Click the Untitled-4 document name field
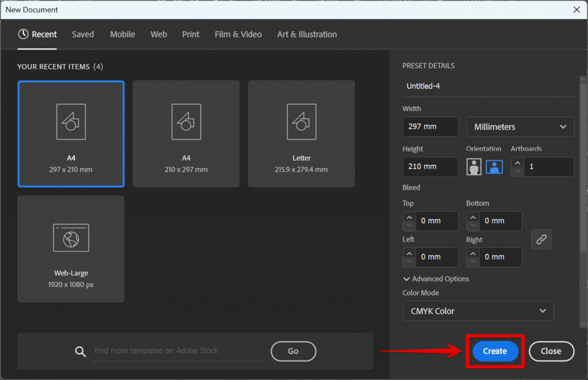 (488, 86)
